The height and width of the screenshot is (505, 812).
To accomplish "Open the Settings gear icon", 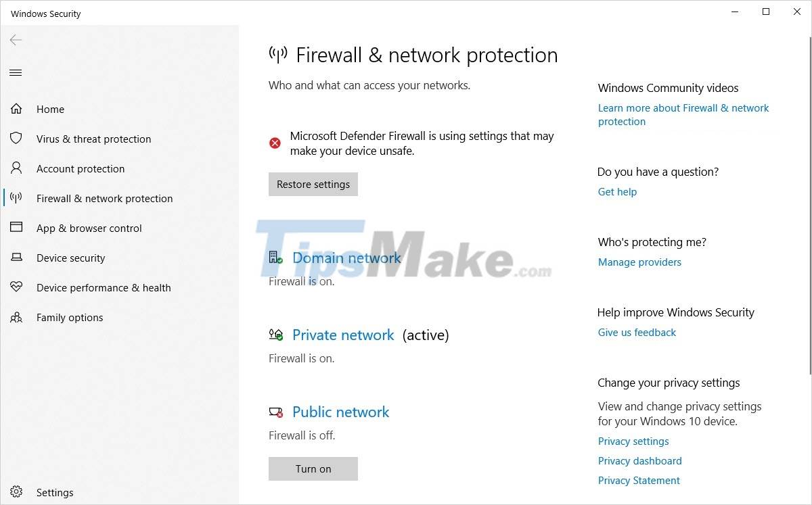I will (x=17, y=492).
